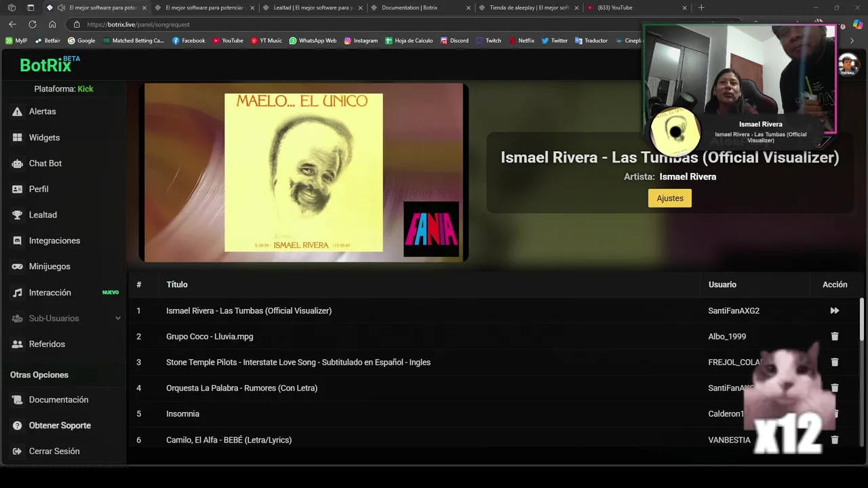Click the Título column header
Image resolution: width=868 pixels, height=488 pixels.
click(177, 285)
